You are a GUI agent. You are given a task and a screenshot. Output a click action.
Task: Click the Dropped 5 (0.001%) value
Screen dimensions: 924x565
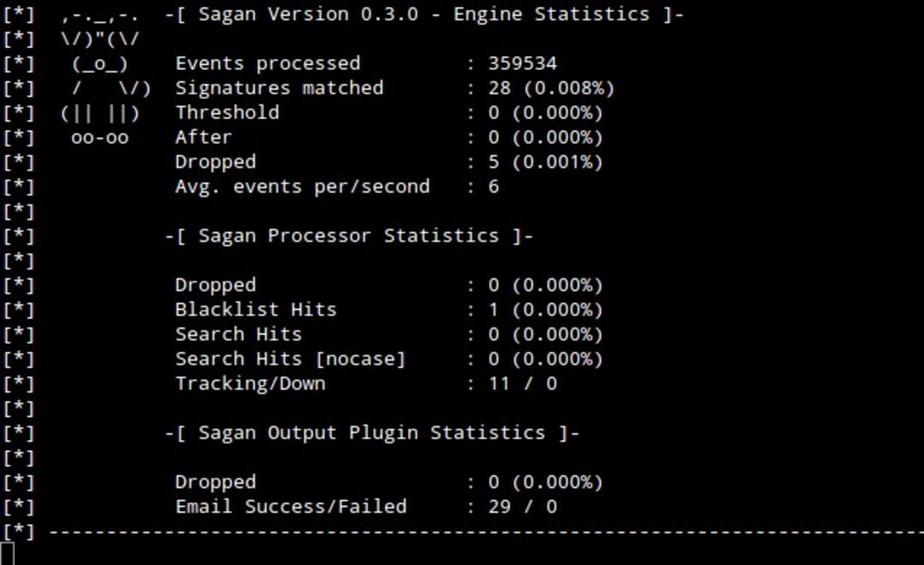click(x=546, y=162)
